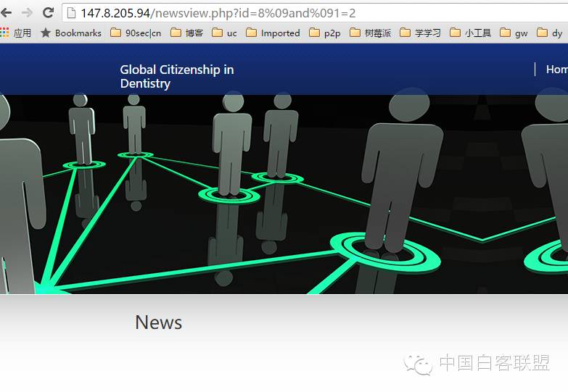Click the networked people banner image
568x392 pixels.
[284, 194]
